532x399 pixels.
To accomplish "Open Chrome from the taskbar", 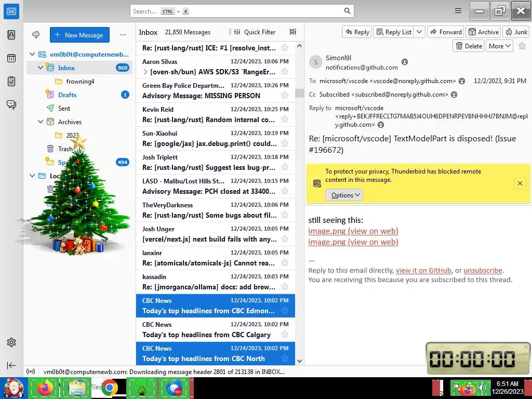I will click(x=109, y=388).
